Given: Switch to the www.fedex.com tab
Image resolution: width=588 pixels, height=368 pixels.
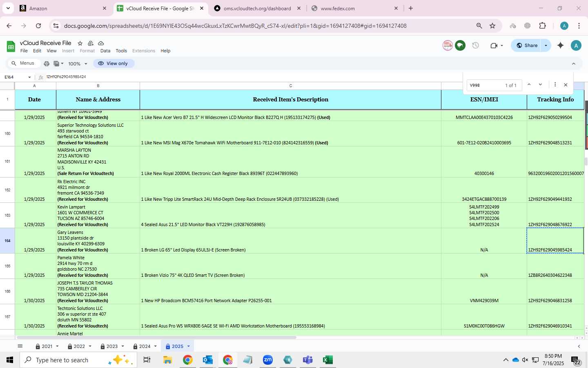Looking at the screenshot, I should pos(354,8).
